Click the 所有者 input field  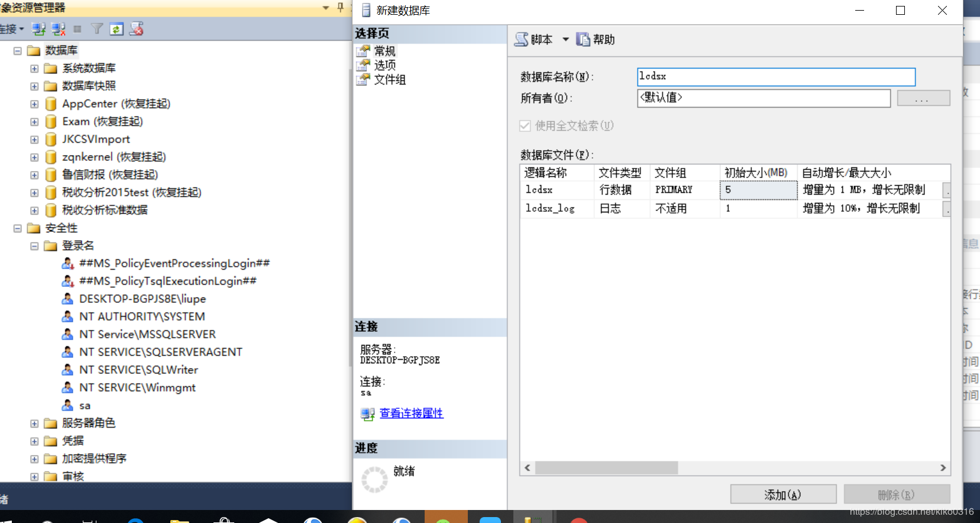click(x=764, y=98)
